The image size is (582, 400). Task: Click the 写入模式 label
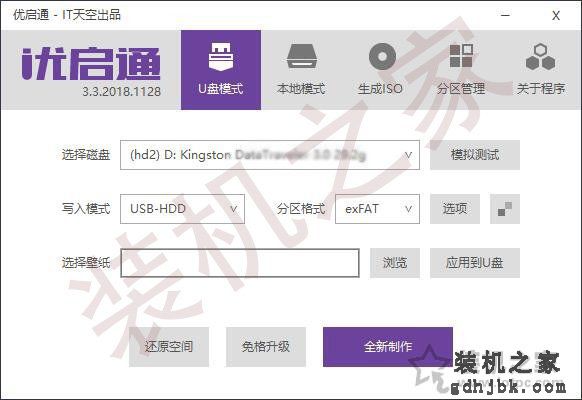tap(86, 209)
